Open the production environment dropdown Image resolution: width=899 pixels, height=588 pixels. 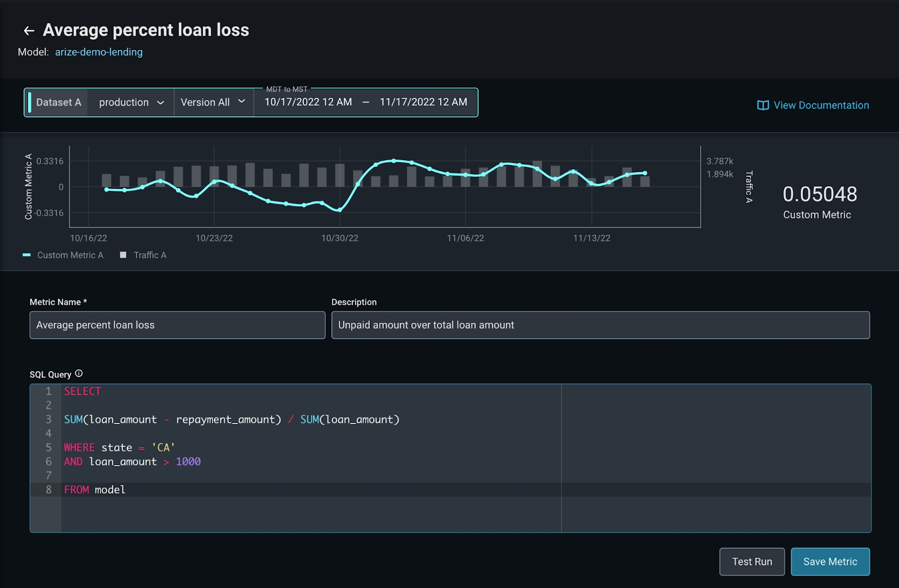coord(131,103)
